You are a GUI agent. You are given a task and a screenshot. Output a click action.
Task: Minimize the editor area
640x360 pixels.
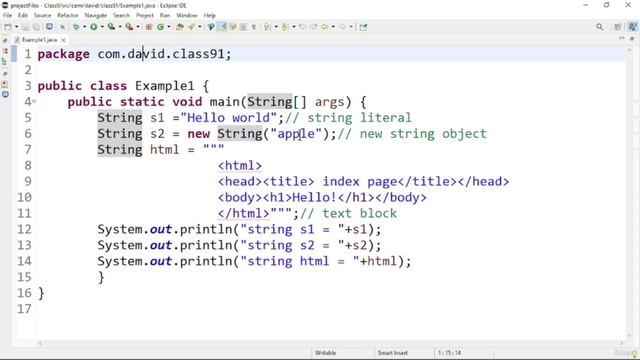622,38
